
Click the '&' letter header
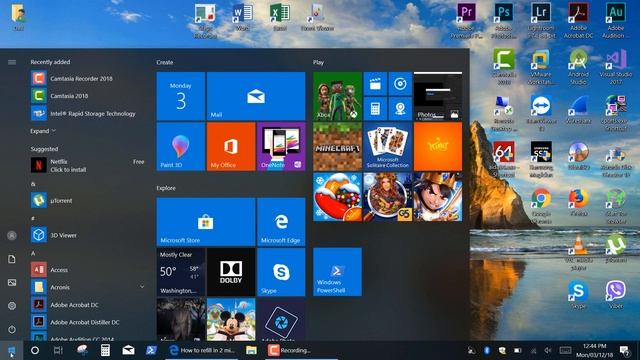pyautogui.click(x=33, y=184)
